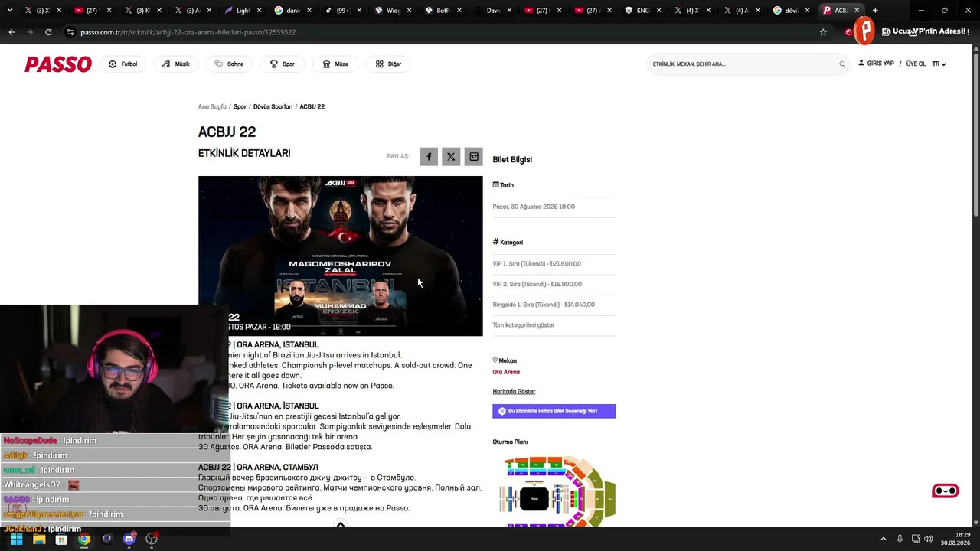Open the chatbot assistant icon
Viewport: 980px width, 551px height.
click(x=946, y=491)
